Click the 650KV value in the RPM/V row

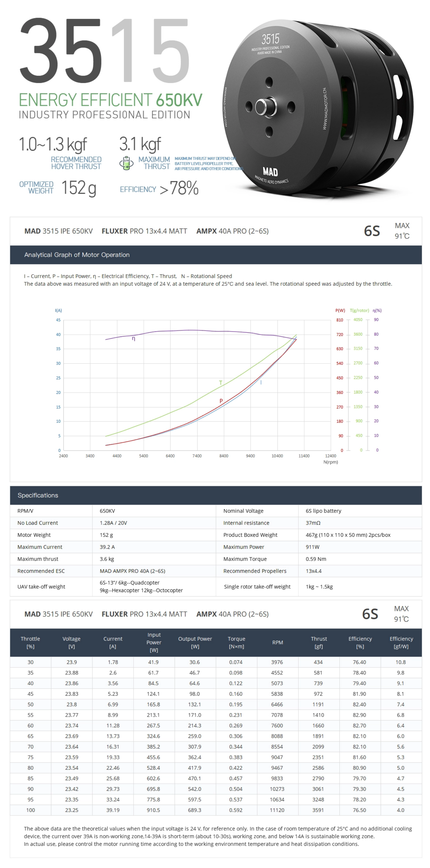pos(107,511)
